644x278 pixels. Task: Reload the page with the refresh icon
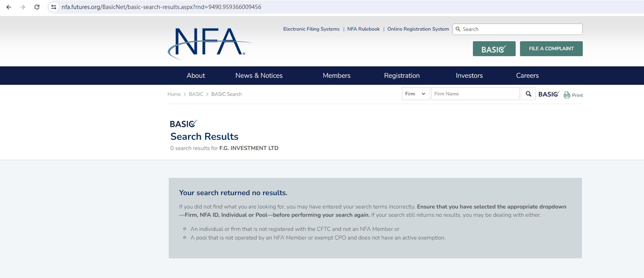pos(37,7)
